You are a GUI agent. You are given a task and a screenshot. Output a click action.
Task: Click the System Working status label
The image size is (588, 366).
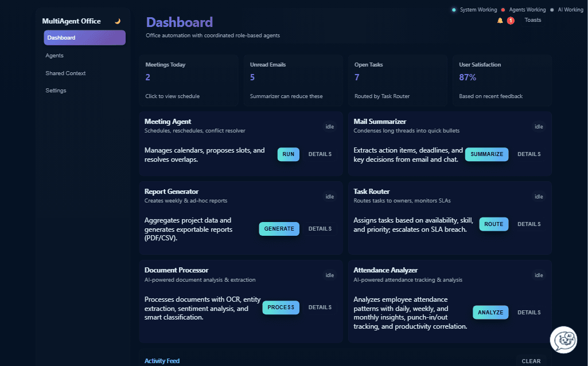tap(478, 10)
